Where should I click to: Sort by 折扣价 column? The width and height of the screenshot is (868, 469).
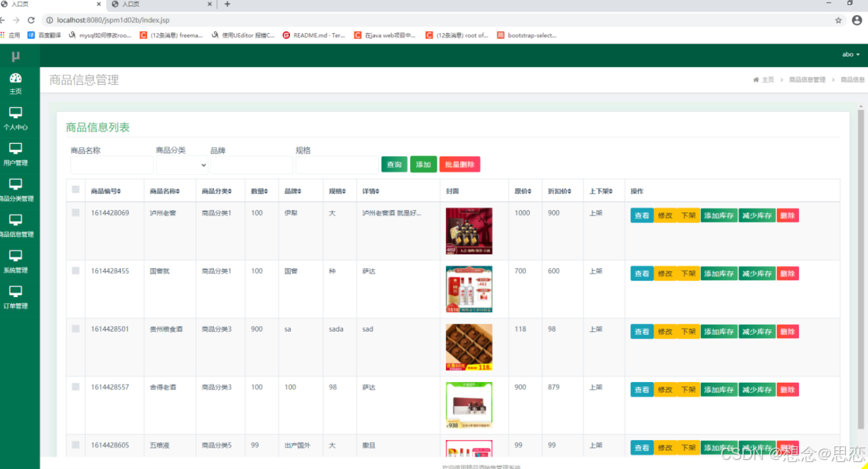pos(559,191)
